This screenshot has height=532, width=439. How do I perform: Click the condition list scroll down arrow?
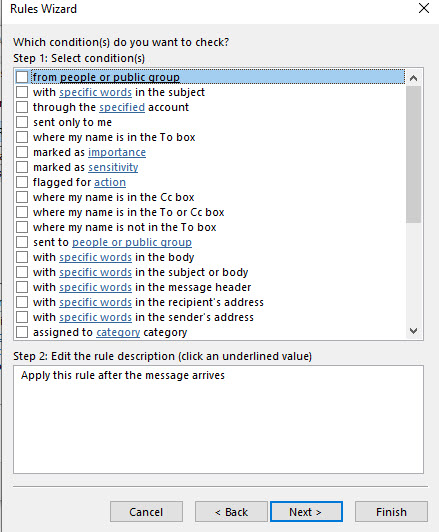coord(413,330)
